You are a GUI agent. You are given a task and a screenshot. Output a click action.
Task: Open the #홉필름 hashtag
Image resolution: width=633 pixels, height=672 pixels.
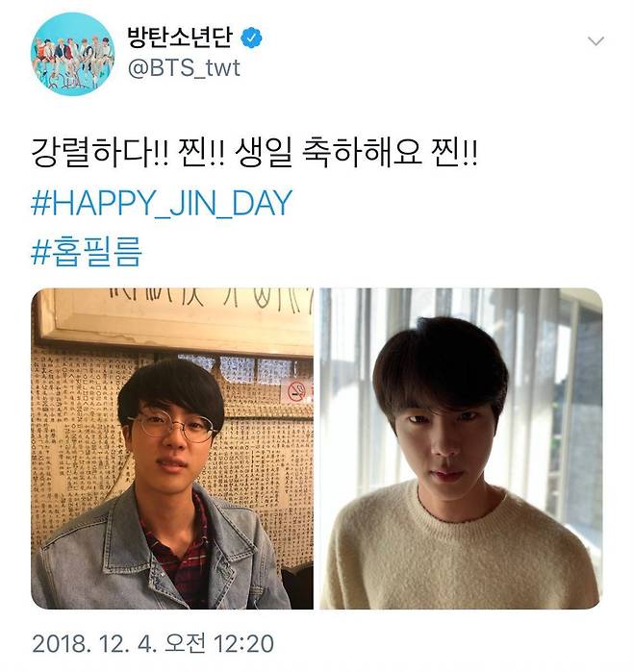coord(87,252)
